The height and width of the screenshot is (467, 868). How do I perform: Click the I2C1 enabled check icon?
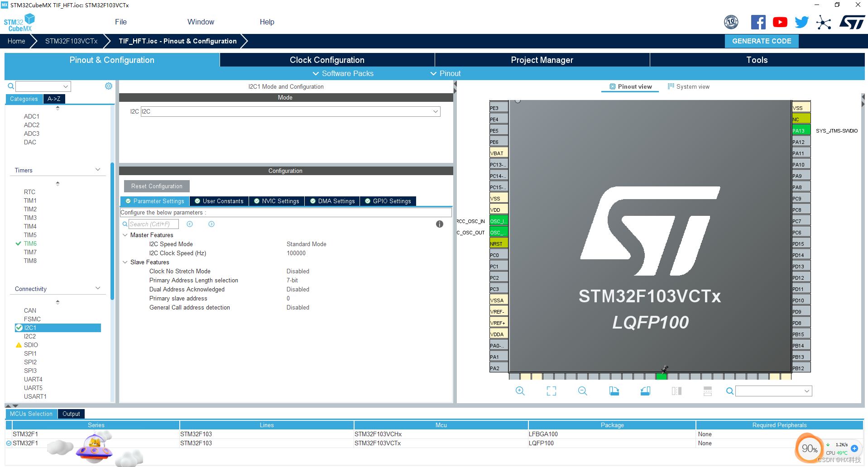[19, 328]
